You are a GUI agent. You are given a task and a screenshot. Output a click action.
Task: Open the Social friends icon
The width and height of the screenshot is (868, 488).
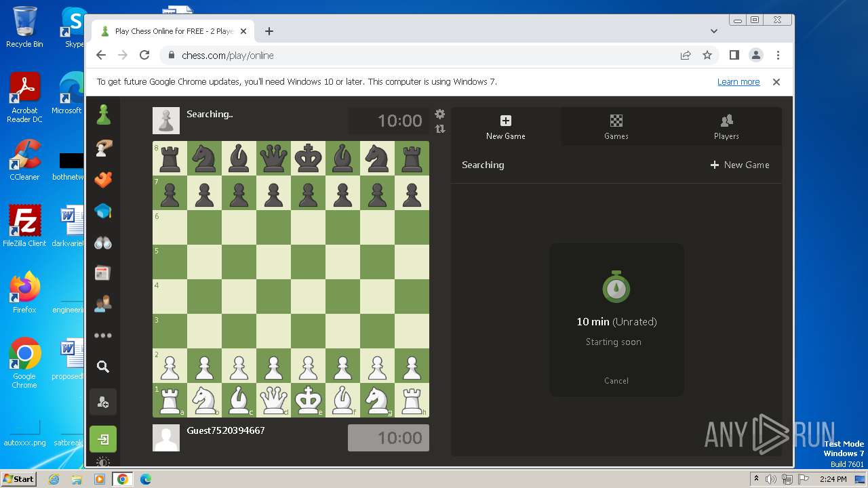[x=103, y=304]
